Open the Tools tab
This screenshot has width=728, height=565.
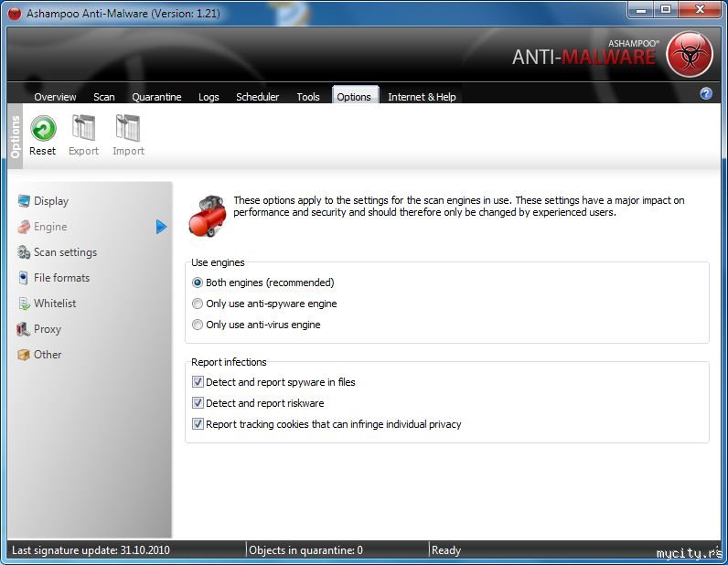click(308, 97)
